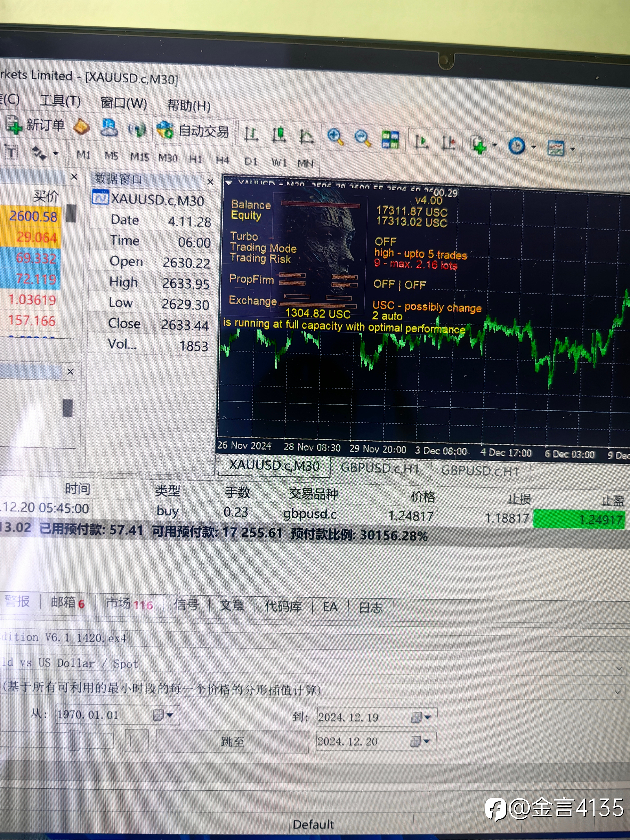630x840 pixels.
Task: Switch chart to line chart style
Action: click(306, 136)
